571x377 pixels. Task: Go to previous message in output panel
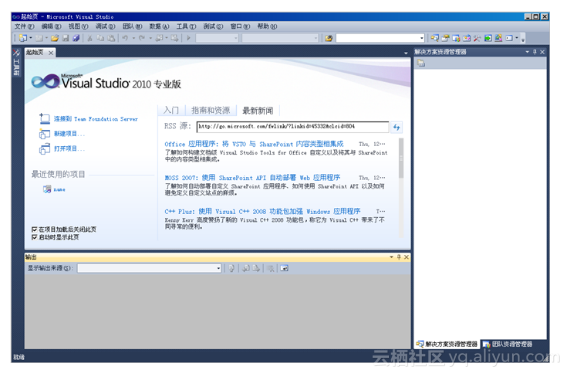coord(246,268)
